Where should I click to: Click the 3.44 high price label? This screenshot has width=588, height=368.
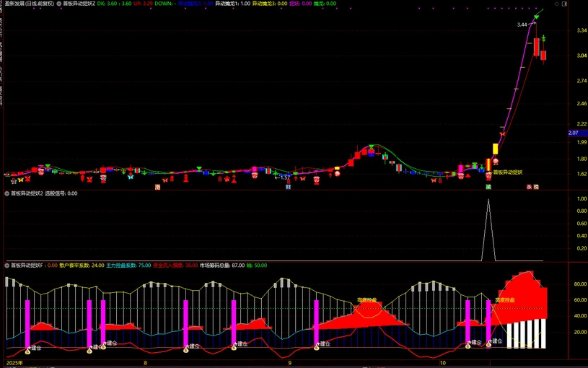click(522, 25)
